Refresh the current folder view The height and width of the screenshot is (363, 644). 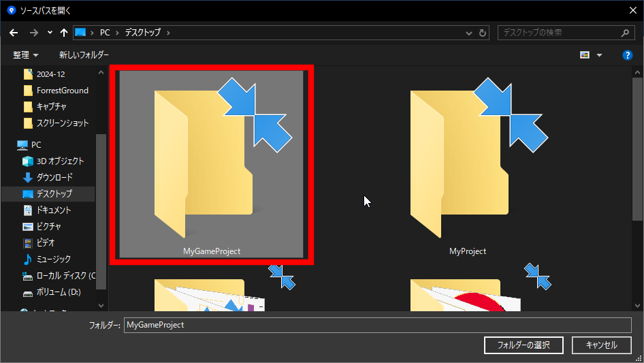click(483, 33)
